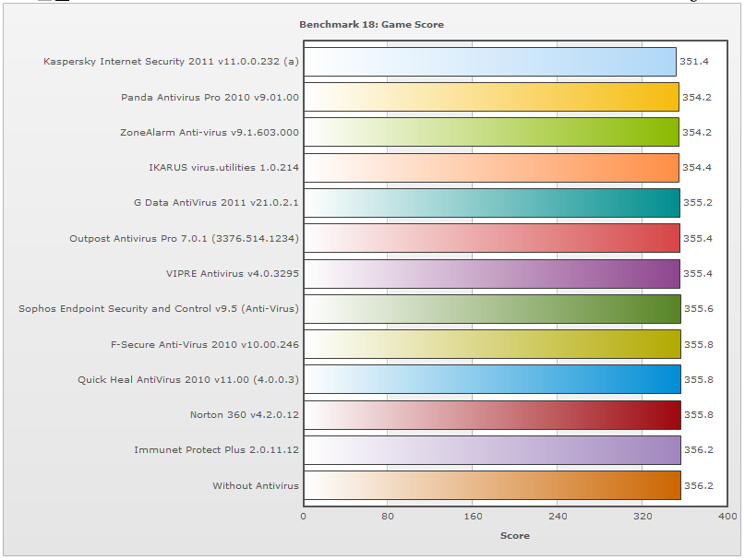Viewport: 745px width, 560px height.
Task: Click the lime green ZoneAlarm bar
Action: point(491,132)
